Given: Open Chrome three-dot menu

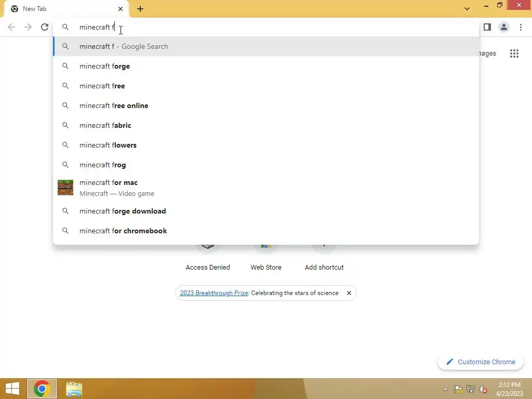Looking at the screenshot, I should click(x=521, y=27).
